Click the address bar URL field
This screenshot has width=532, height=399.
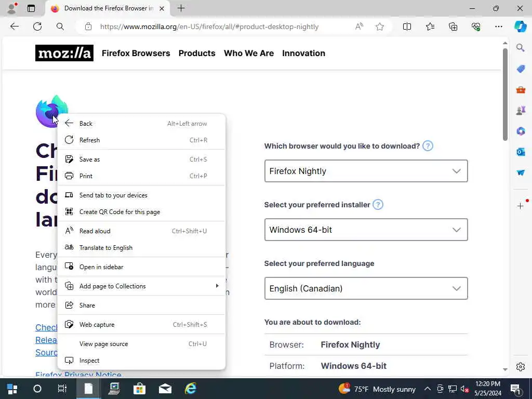(x=209, y=26)
